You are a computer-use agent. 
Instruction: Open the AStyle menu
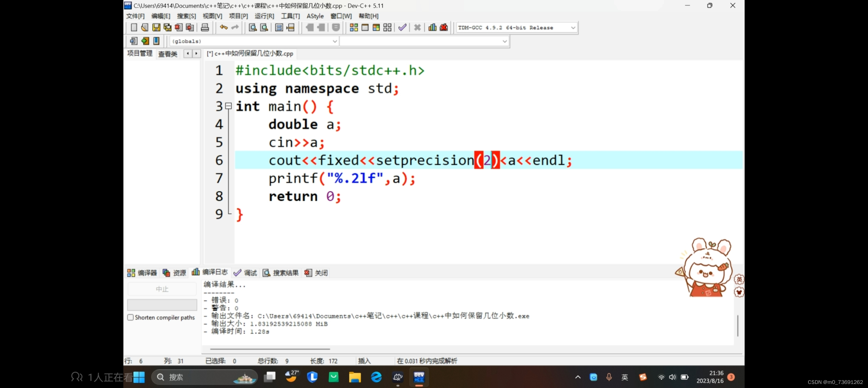pyautogui.click(x=315, y=16)
